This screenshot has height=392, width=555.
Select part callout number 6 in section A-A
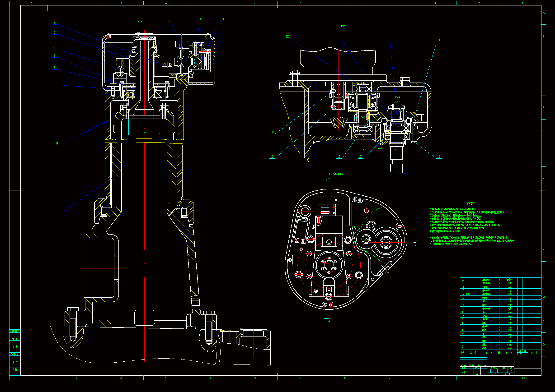click(x=55, y=23)
